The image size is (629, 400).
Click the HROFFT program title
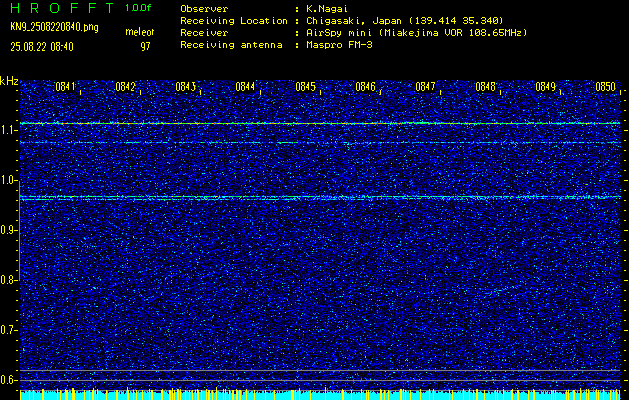pyautogui.click(x=62, y=8)
